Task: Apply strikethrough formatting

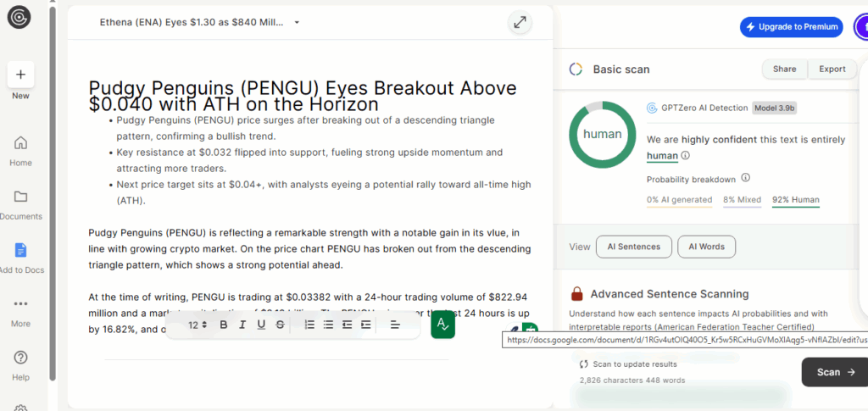Action: (280, 325)
